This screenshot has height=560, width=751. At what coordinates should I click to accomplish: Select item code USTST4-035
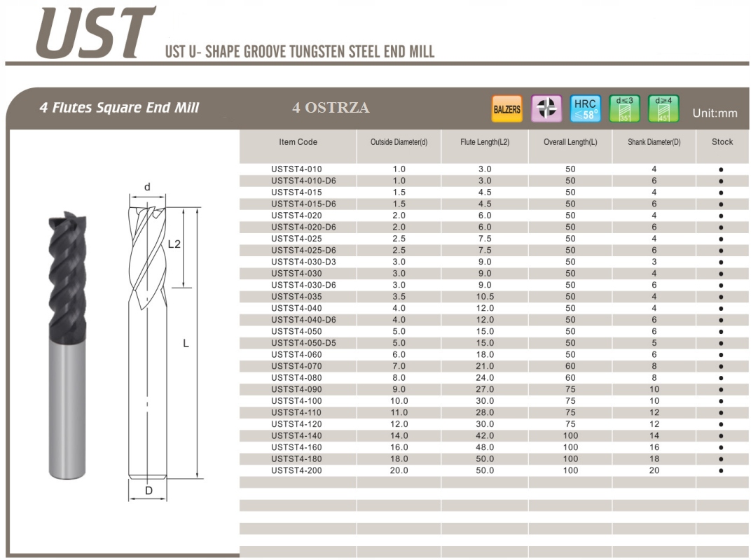click(x=296, y=297)
